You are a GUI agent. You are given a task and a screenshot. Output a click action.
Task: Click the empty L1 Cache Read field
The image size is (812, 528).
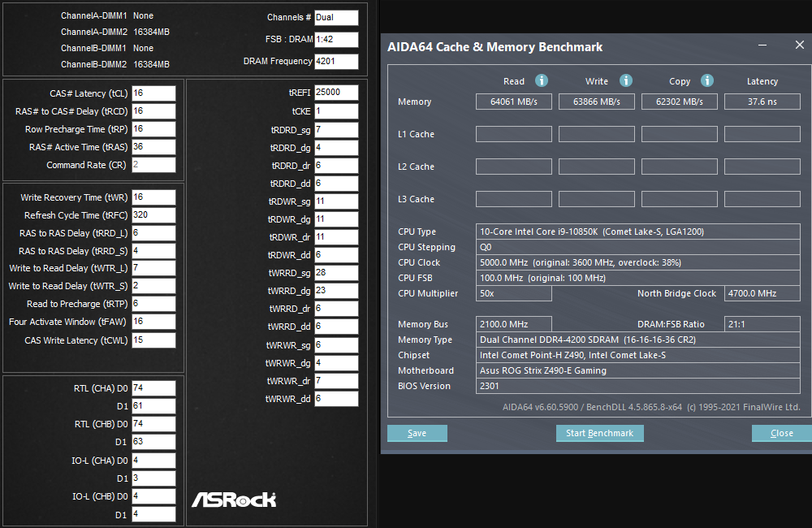514,134
